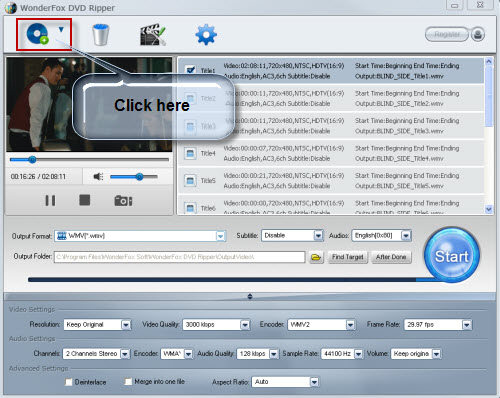
Task: Pause the video preview
Action: tap(50, 200)
